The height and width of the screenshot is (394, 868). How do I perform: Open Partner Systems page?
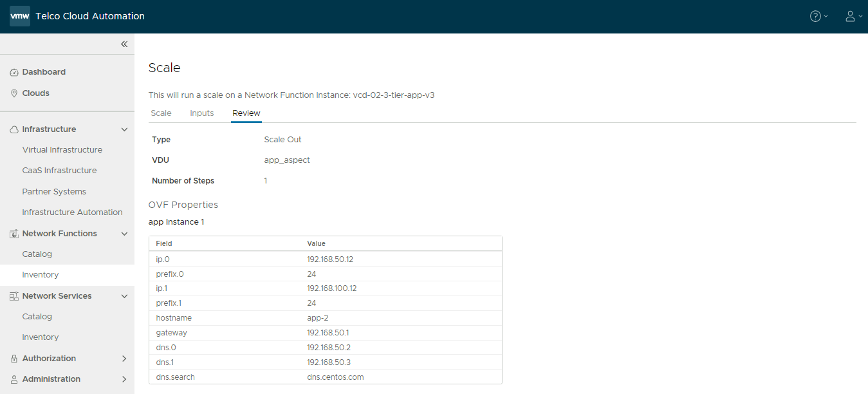pyautogui.click(x=54, y=192)
